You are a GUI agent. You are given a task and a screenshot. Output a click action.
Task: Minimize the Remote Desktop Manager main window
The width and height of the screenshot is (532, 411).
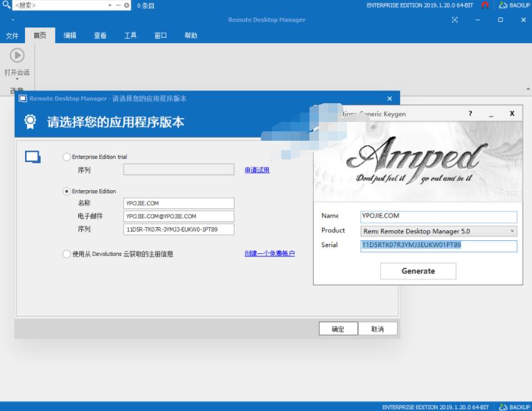point(478,19)
